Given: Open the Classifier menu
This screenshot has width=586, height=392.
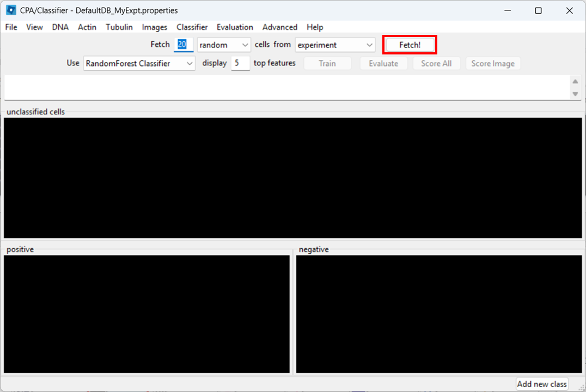Looking at the screenshot, I should point(192,27).
